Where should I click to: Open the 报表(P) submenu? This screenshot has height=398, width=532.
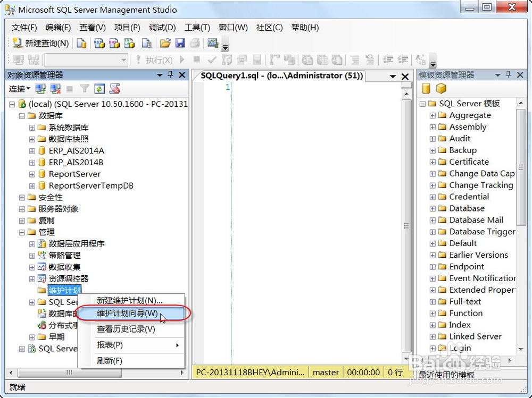tap(131, 345)
